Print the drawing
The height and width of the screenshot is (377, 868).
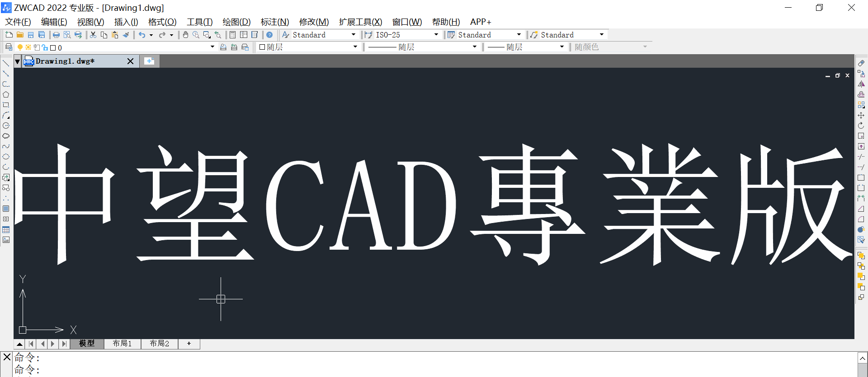56,35
